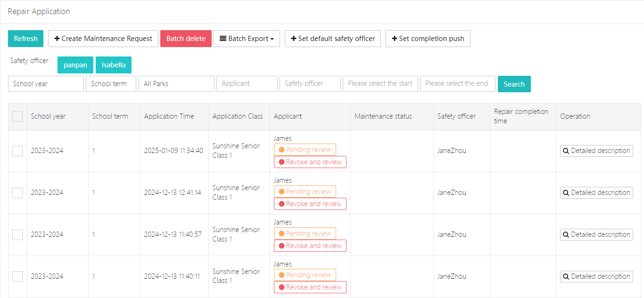
Task: Open the School term filter dropdown
Action: click(x=111, y=84)
